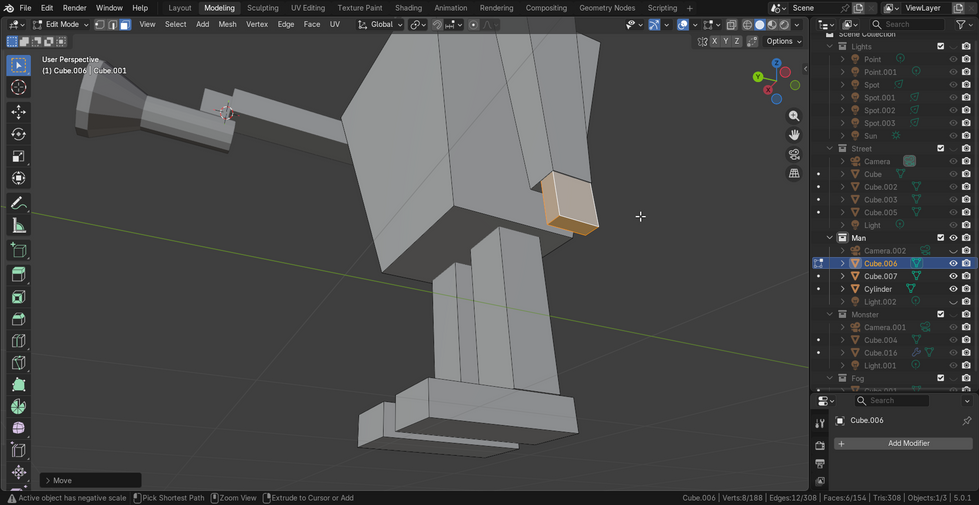Switch to the Shading workspace tab

[408, 8]
